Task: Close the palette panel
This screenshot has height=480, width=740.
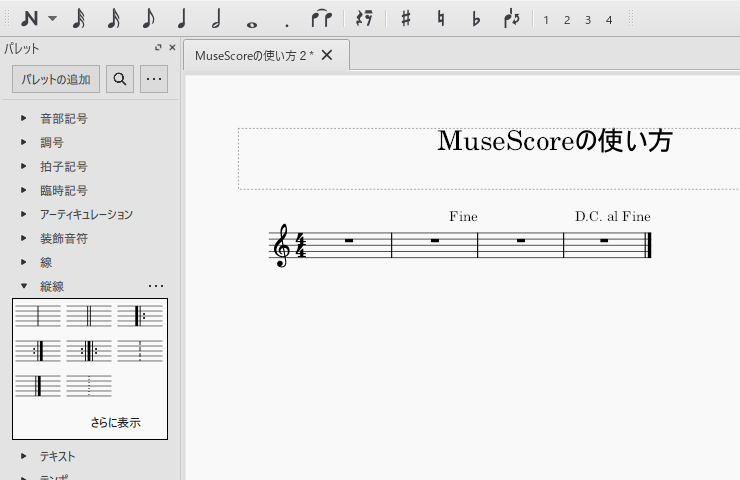Action: click(x=172, y=47)
